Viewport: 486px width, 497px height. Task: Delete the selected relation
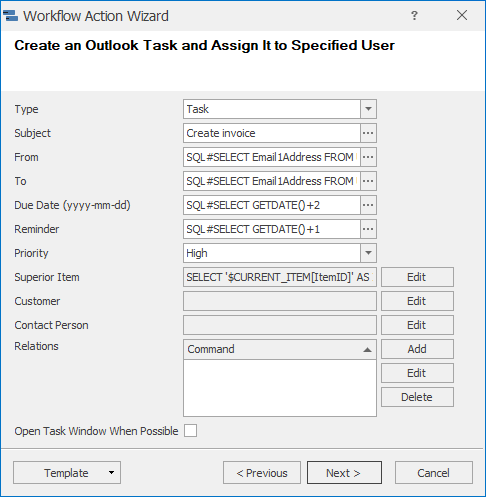coord(417,397)
